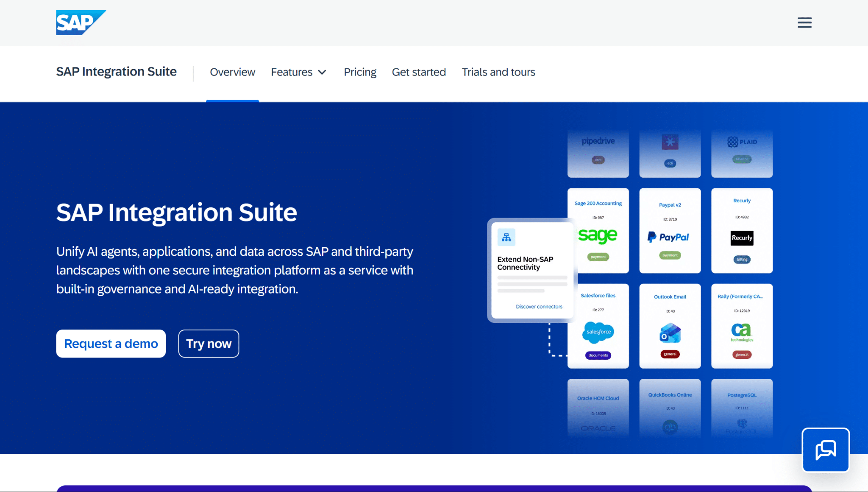Click the Try now button

pos(209,344)
